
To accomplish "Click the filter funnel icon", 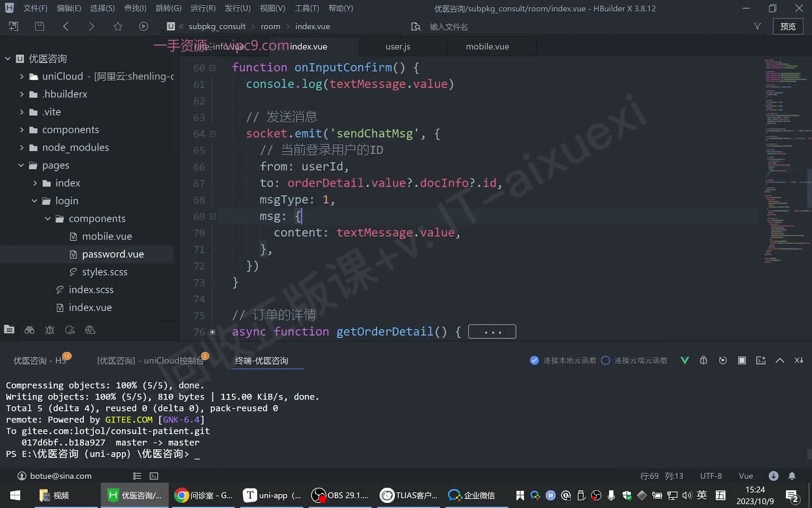I will [757, 26].
